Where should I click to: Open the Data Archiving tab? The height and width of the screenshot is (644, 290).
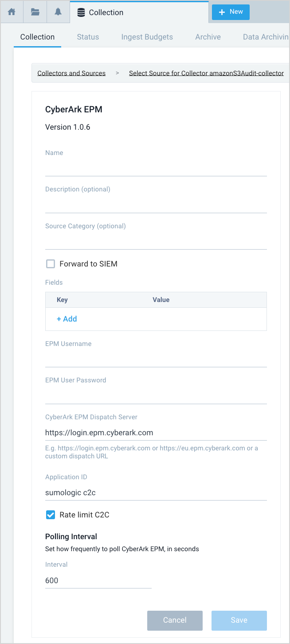[x=265, y=37]
